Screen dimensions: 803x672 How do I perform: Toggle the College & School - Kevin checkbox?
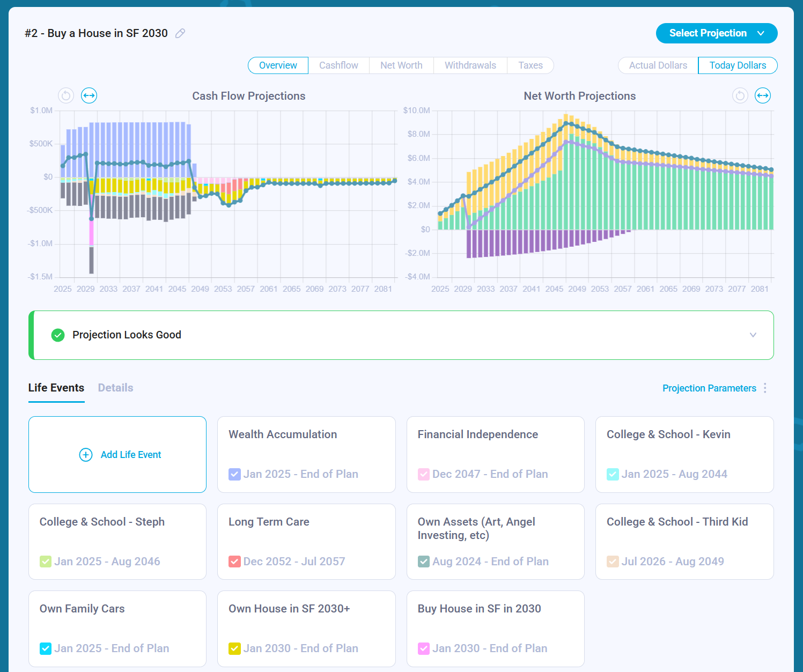pyautogui.click(x=613, y=474)
